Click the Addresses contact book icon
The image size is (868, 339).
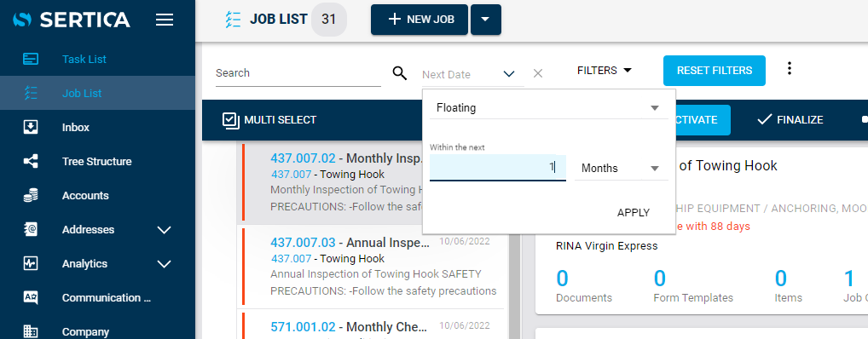click(x=31, y=229)
